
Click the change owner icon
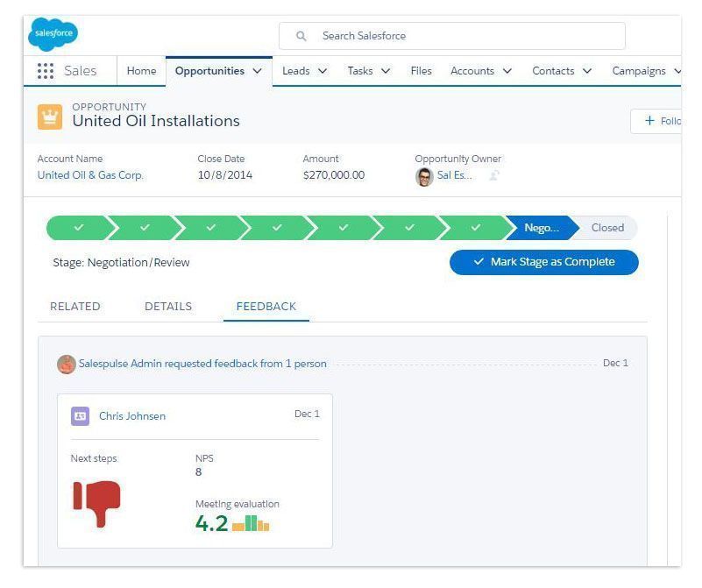[494, 175]
